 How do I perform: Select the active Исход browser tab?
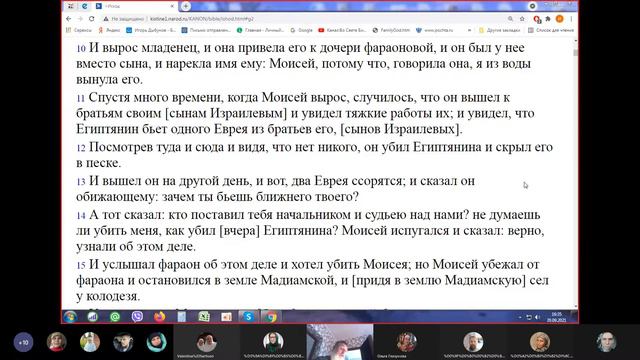135,6
